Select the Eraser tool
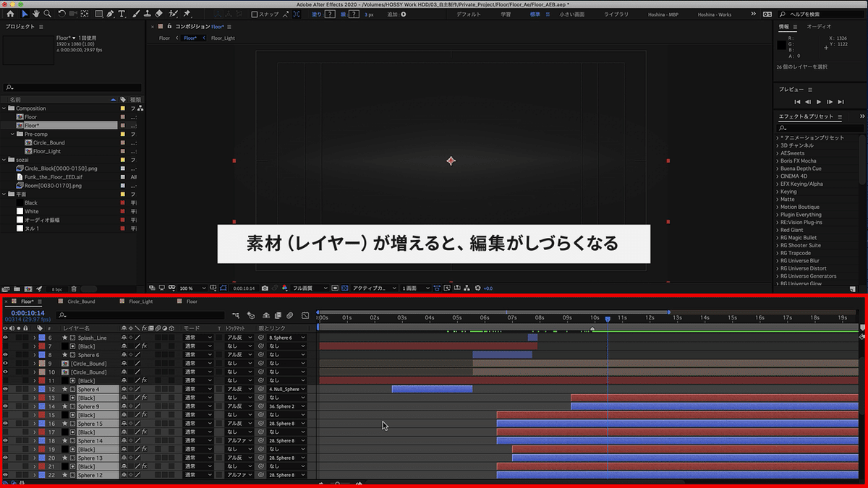The height and width of the screenshot is (488, 868). point(159,14)
